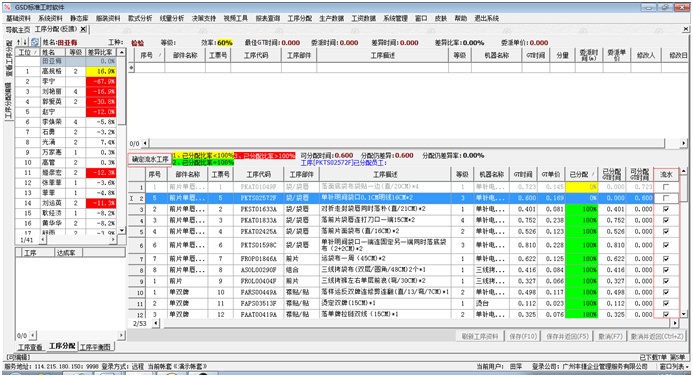Select process row with code FAPS03513F
The image size is (693, 377).
point(391,303)
